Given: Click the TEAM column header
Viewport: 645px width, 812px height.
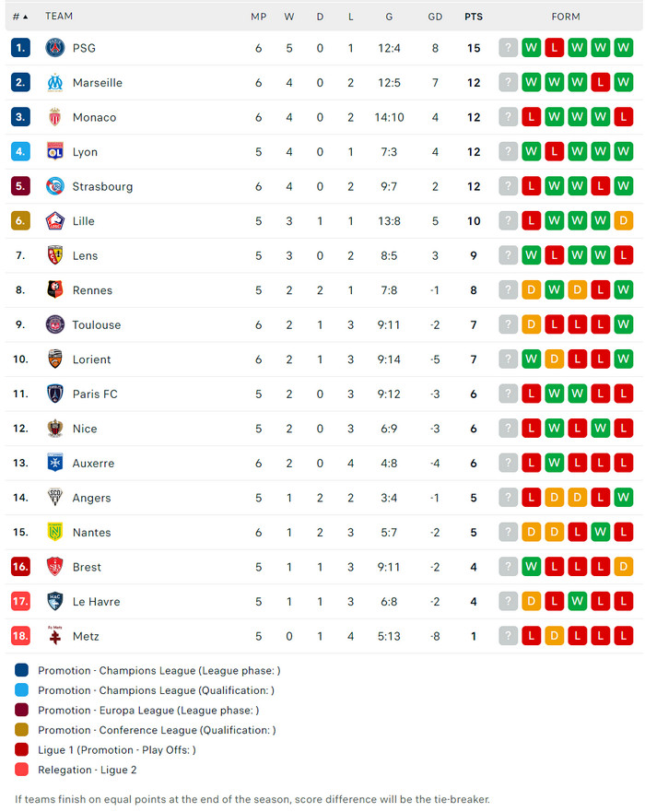Looking at the screenshot, I should [x=59, y=17].
